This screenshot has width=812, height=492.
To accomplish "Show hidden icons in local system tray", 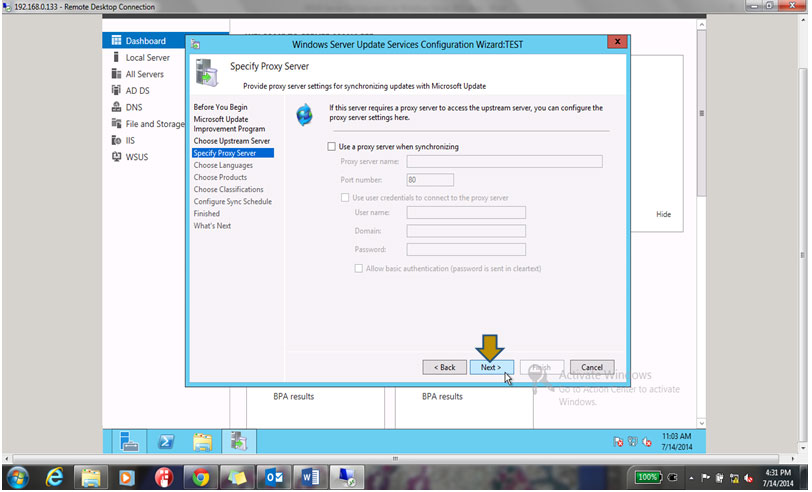I will pos(691,477).
